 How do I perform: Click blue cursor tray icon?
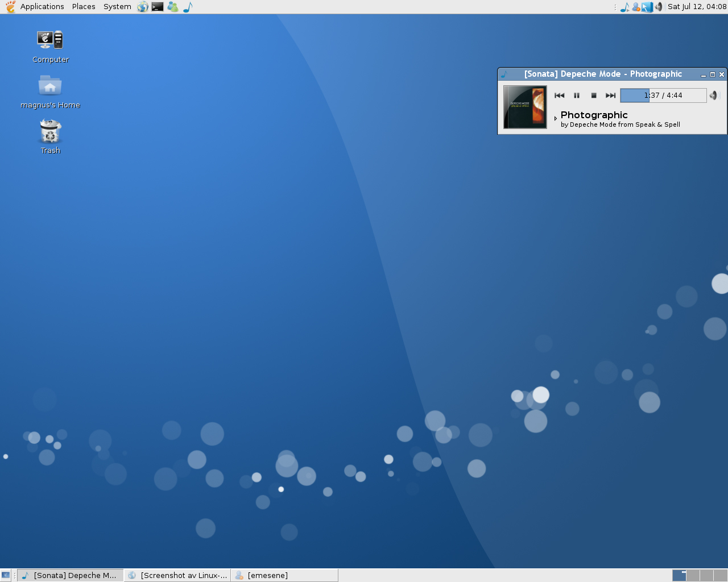pyautogui.click(x=647, y=7)
